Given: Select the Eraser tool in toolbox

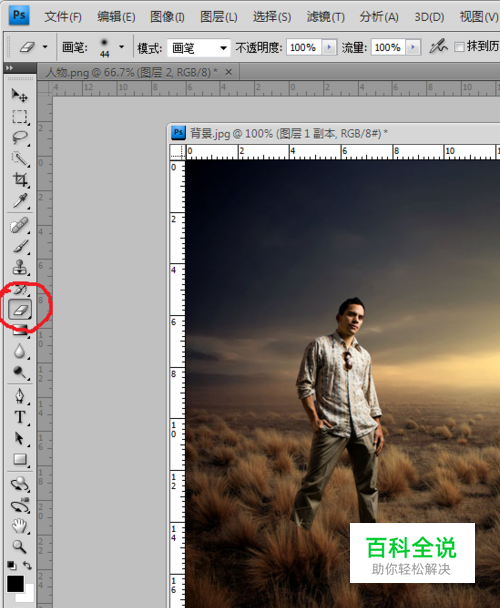Looking at the screenshot, I should [x=20, y=309].
